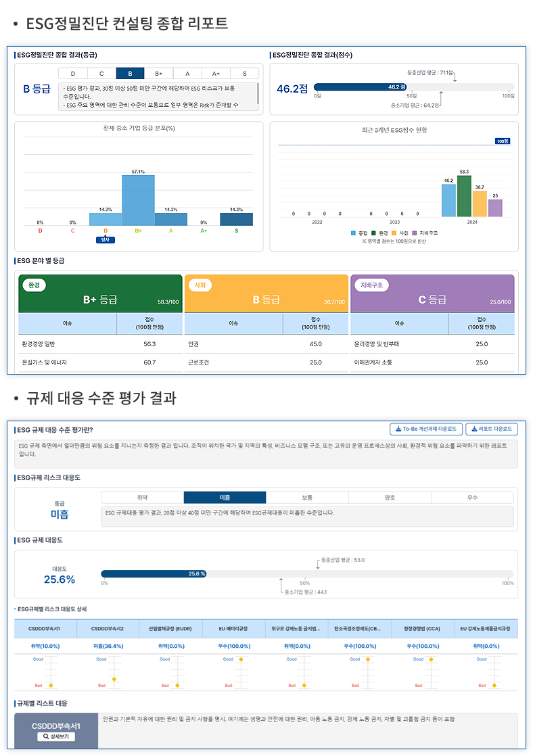
Task: Click the 환경경영 일반 row
Action: point(100,344)
